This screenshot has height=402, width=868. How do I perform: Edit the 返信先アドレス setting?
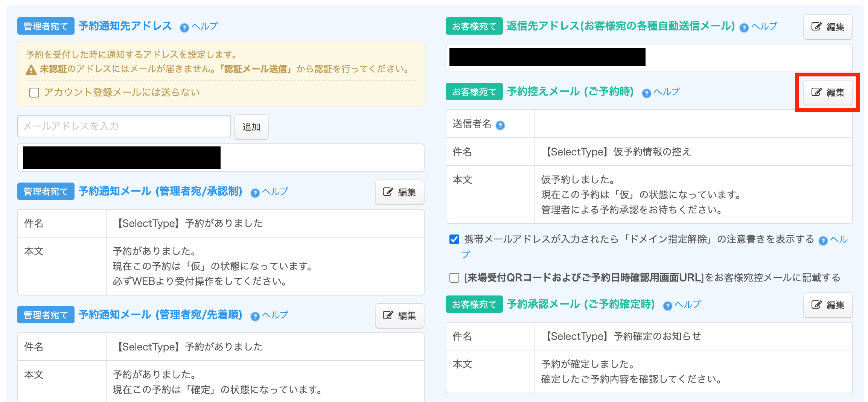pyautogui.click(x=828, y=27)
